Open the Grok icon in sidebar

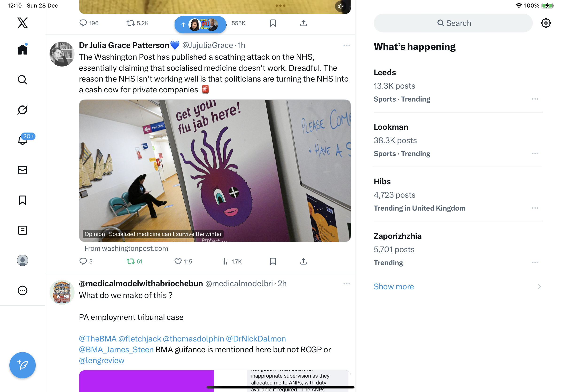(23, 110)
